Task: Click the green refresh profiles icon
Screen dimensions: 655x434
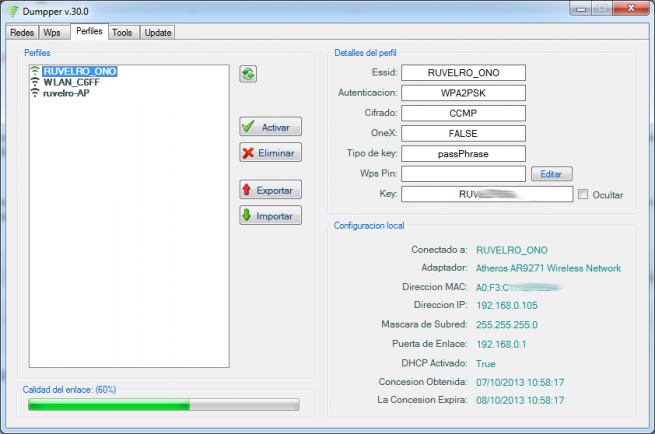Action: pos(248,74)
